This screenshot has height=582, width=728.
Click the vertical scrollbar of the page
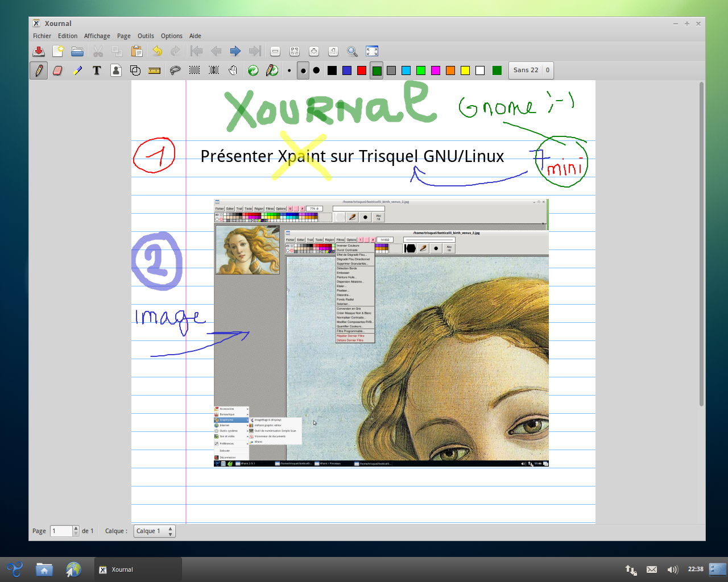click(702, 244)
